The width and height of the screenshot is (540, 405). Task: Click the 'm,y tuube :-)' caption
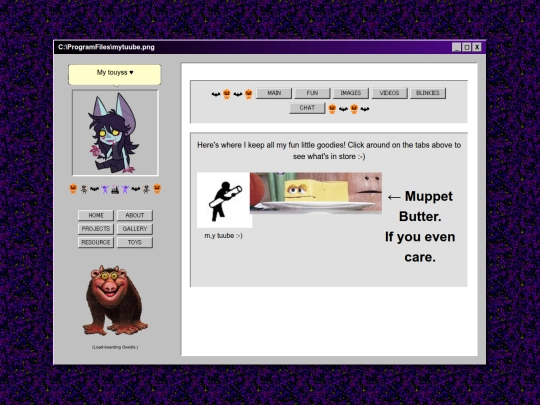(224, 236)
